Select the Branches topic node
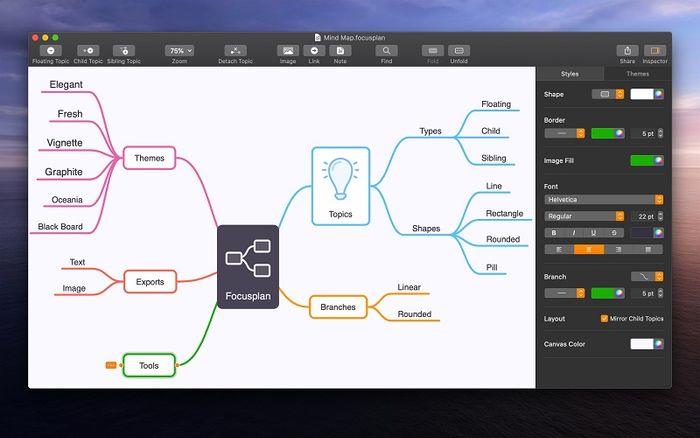 pyautogui.click(x=338, y=307)
